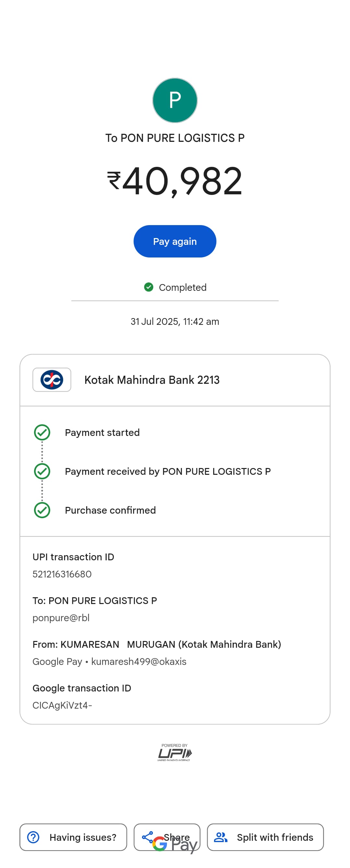
Task: Select the UPI transaction ID number
Action: point(62,574)
